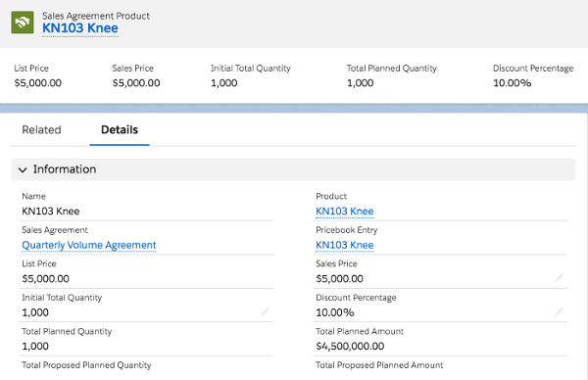
Task: Click the header Total Planned Quantity value 1,000
Action: (360, 83)
